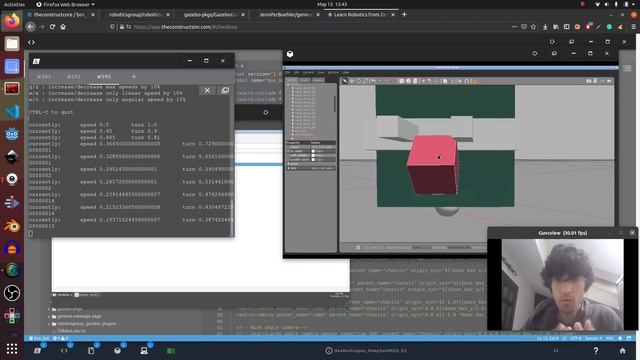This screenshot has height=360, width=640.
Task: Open Gazebo Edit menu
Action: [x=297, y=72]
